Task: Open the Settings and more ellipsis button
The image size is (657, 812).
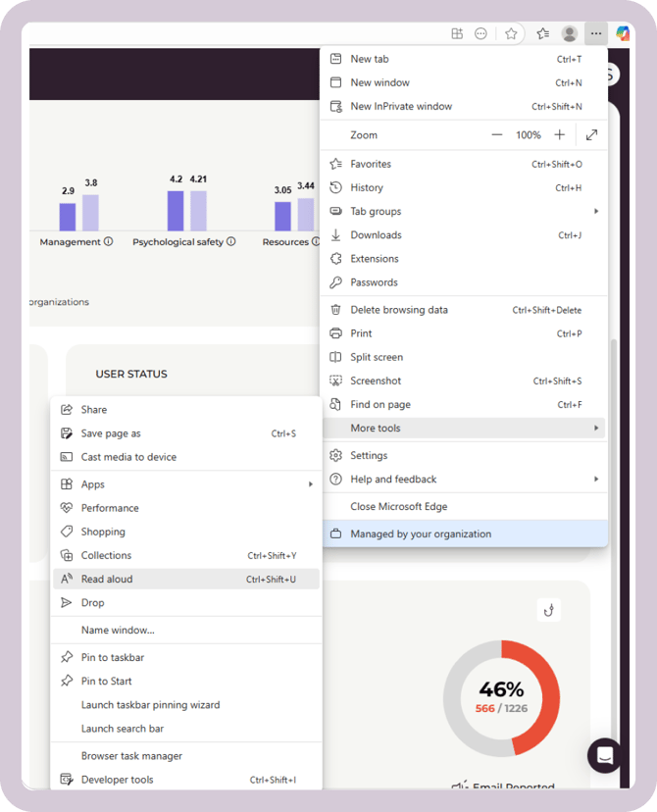Action: click(x=596, y=33)
